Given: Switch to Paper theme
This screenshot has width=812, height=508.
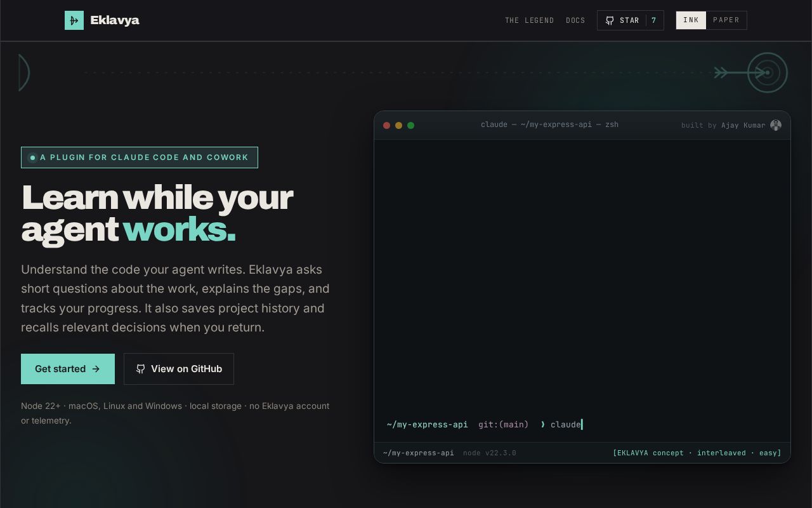Looking at the screenshot, I should pos(726,20).
